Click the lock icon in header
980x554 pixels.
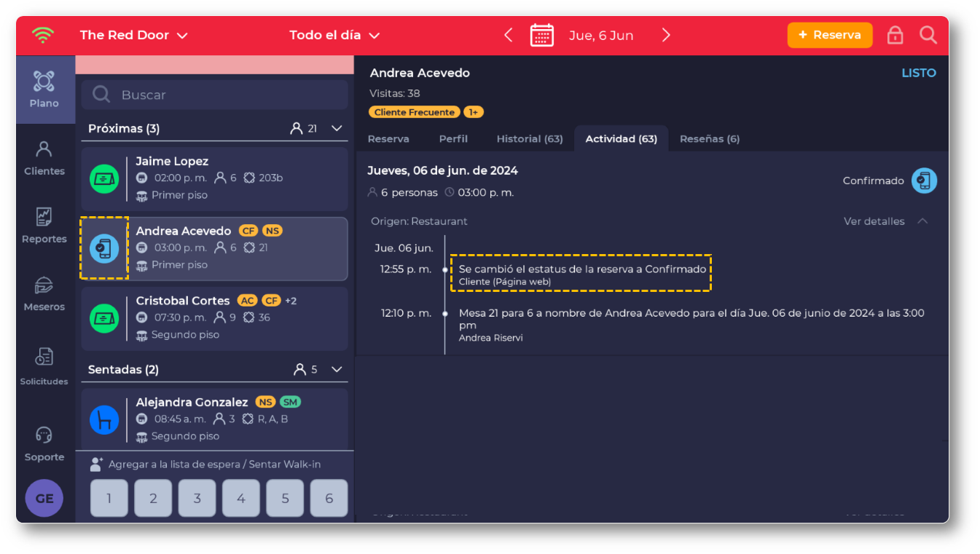(895, 35)
